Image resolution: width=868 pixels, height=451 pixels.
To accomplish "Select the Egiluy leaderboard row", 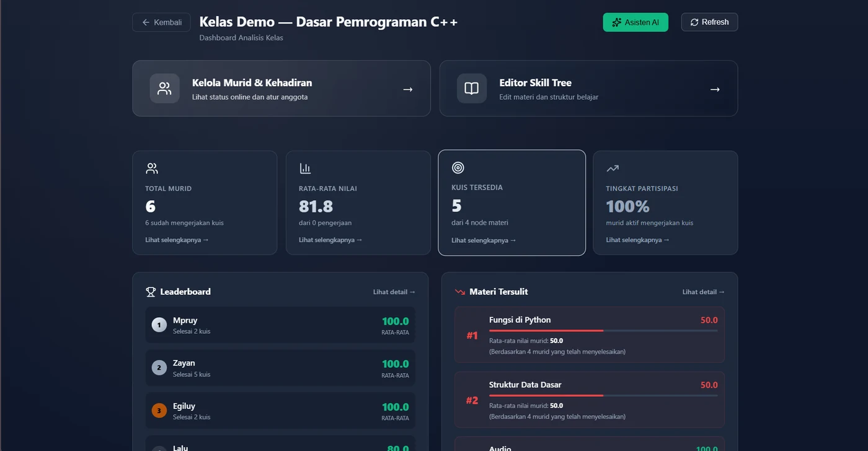I will (x=280, y=411).
